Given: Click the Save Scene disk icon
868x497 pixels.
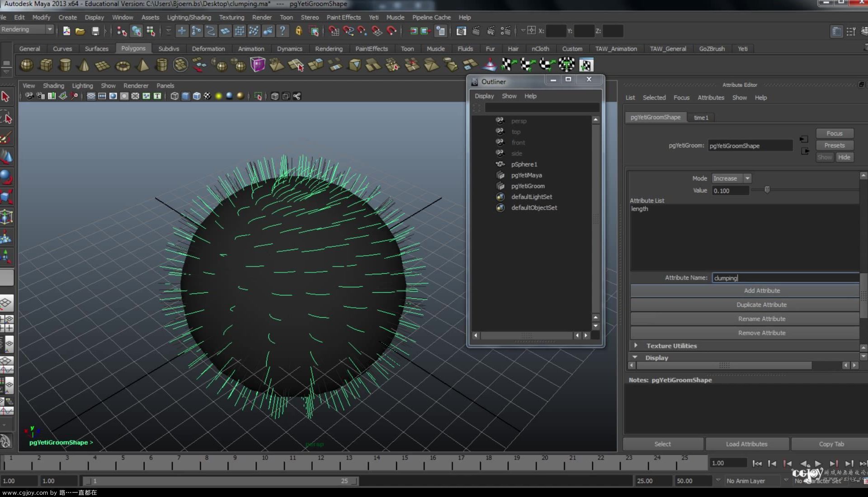Looking at the screenshot, I should [95, 31].
